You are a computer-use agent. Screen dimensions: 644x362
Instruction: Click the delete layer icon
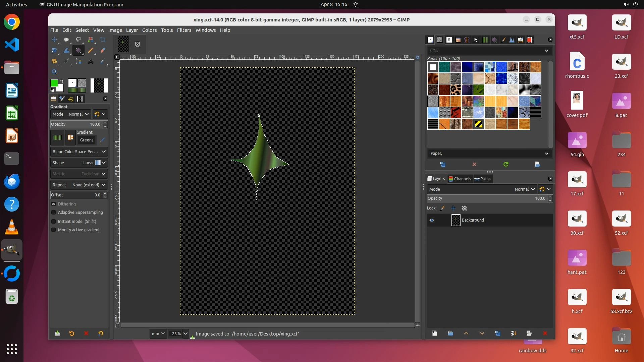click(545, 333)
